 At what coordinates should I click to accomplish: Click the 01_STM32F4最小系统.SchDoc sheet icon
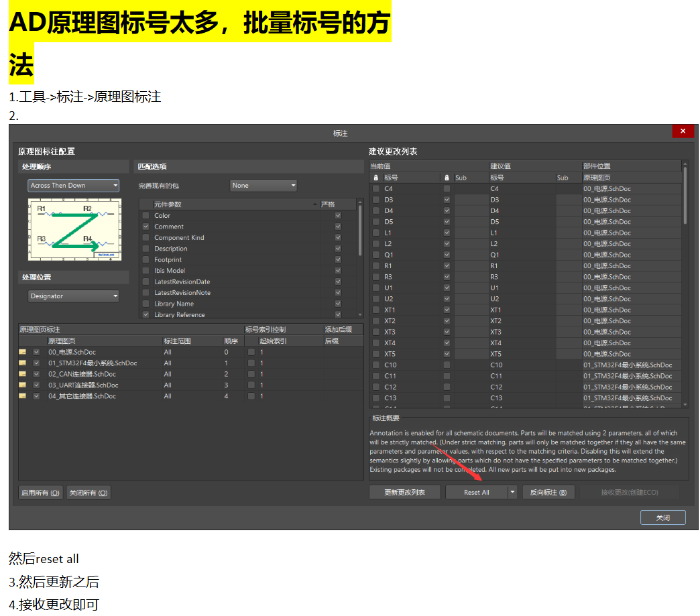[x=21, y=363]
